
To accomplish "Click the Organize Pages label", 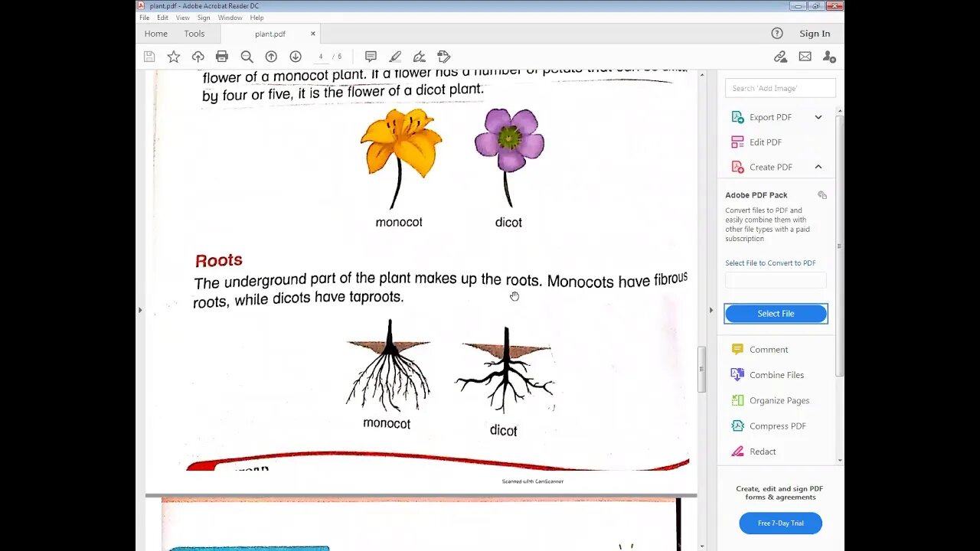I will (779, 400).
